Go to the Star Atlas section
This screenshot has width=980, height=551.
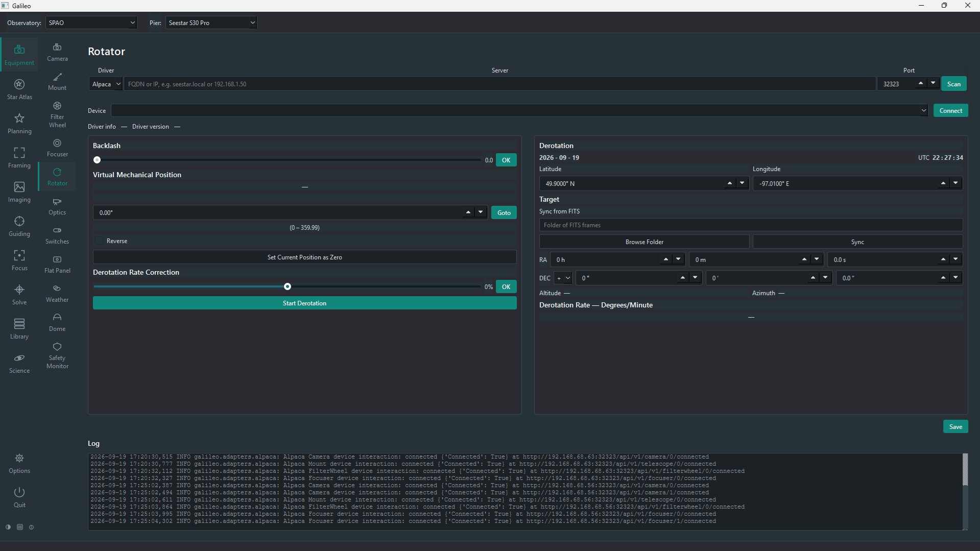point(19,89)
